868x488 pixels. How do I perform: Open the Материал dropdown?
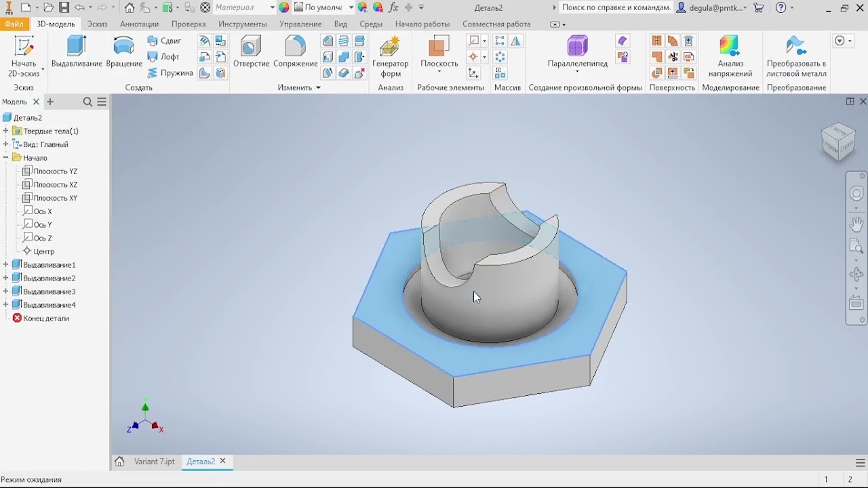(245, 7)
